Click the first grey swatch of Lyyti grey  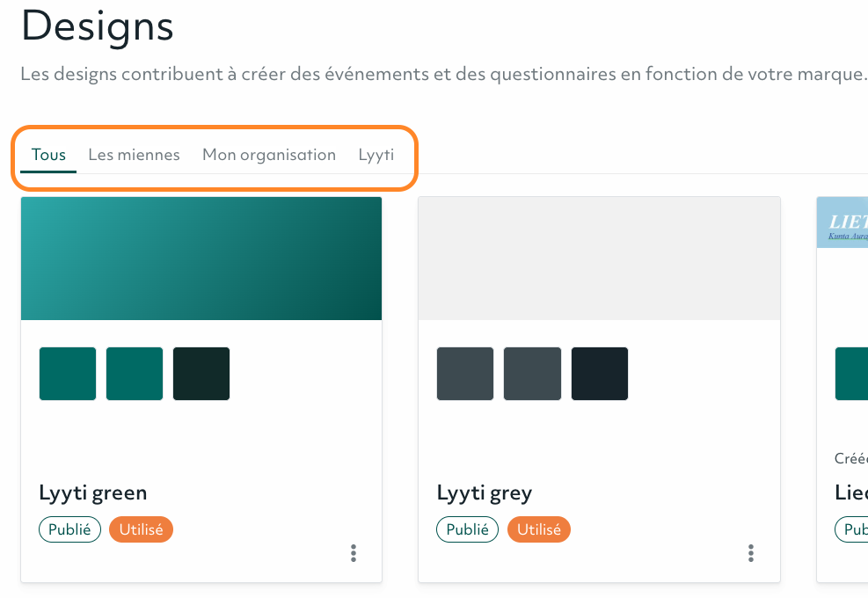(465, 374)
